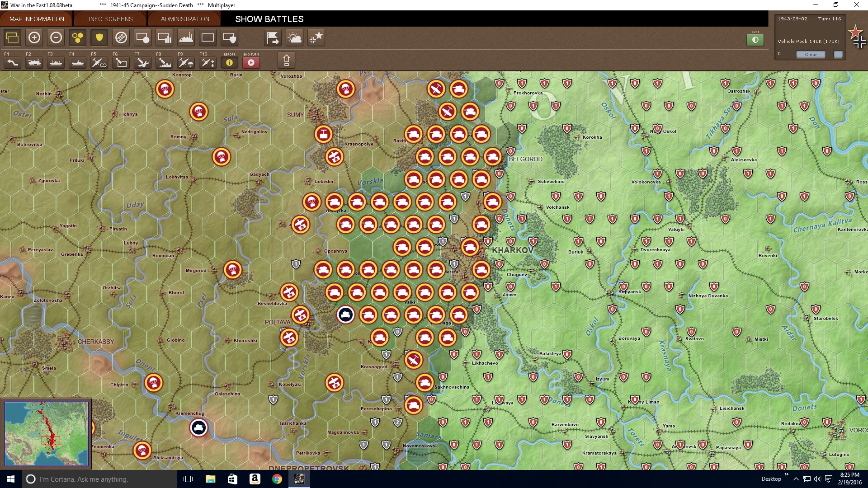Click the 1943-09-02 date display
868x488 pixels.
pos(793,19)
